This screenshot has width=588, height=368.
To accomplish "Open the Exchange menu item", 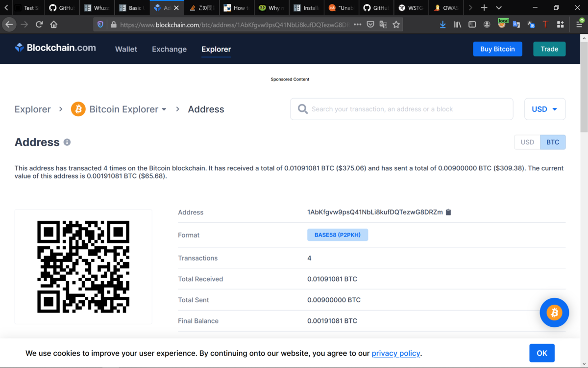I will [x=169, y=49].
